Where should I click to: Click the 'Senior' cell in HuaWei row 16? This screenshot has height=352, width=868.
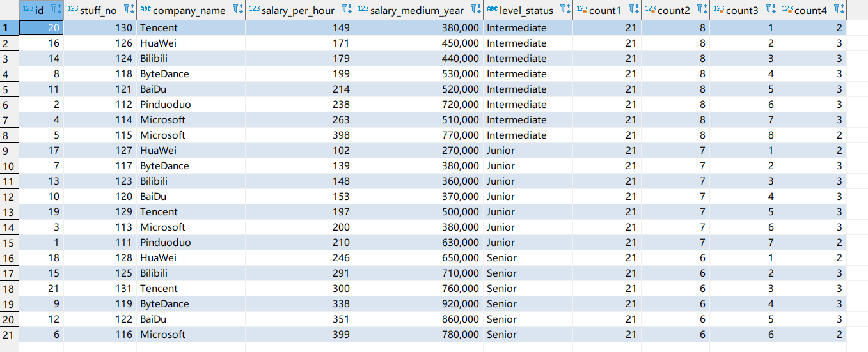click(528, 257)
